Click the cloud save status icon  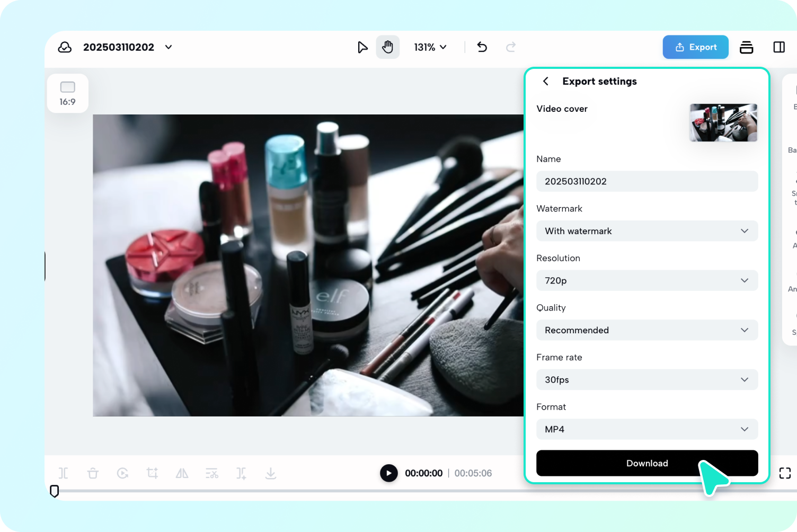coord(65,47)
